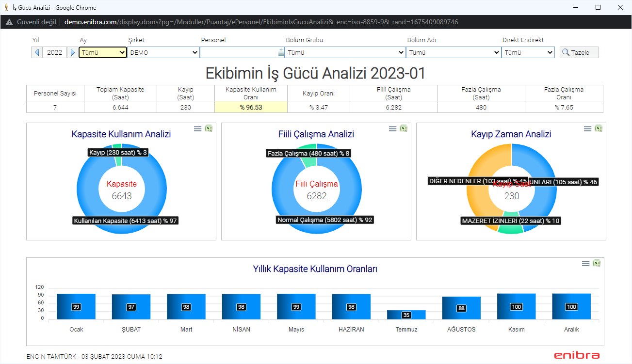
Task: Export Fiili Çalışma Analizi chart to Excel
Action: pyautogui.click(x=404, y=128)
